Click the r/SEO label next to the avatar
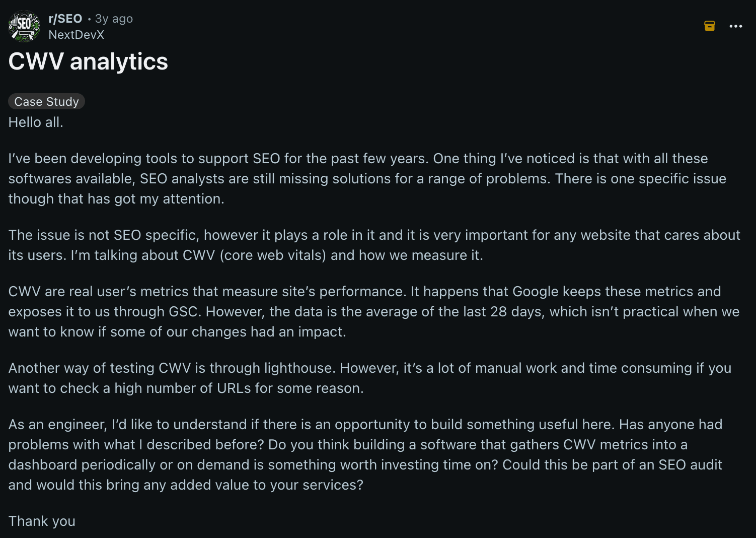Screen dimensions: 756x538 click(x=65, y=19)
